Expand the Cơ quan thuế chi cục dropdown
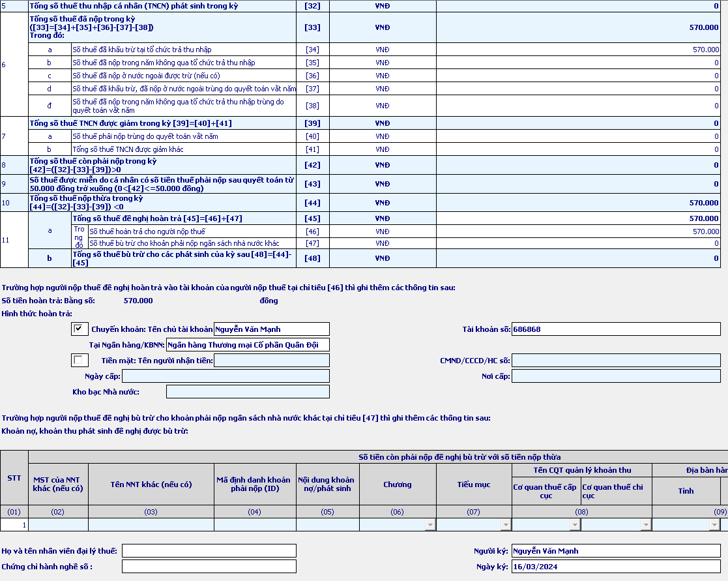The width and height of the screenshot is (728, 581). (x=645, y=524)
